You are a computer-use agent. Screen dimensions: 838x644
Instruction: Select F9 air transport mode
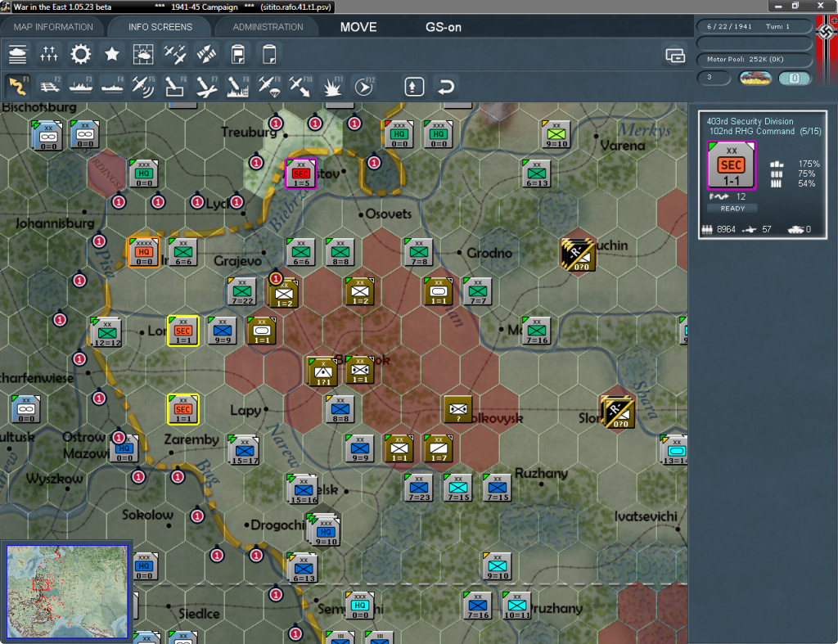(x=269, y=86)
